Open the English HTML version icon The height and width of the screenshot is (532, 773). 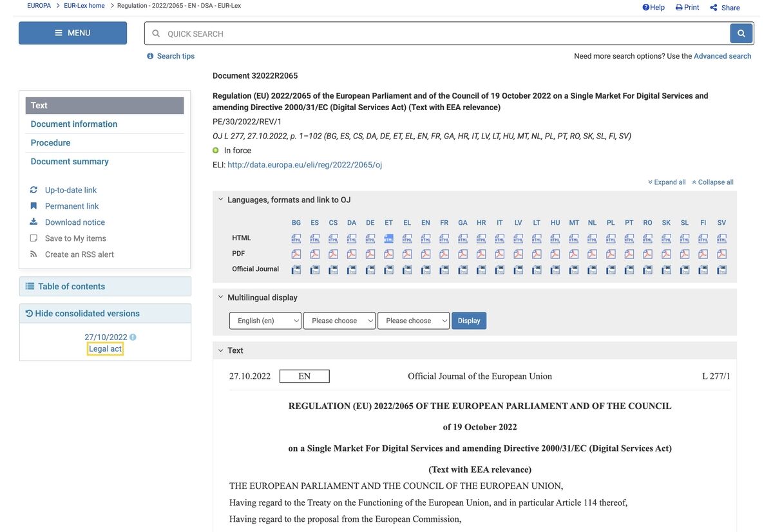pyautogui.click(x=426, y=238)
